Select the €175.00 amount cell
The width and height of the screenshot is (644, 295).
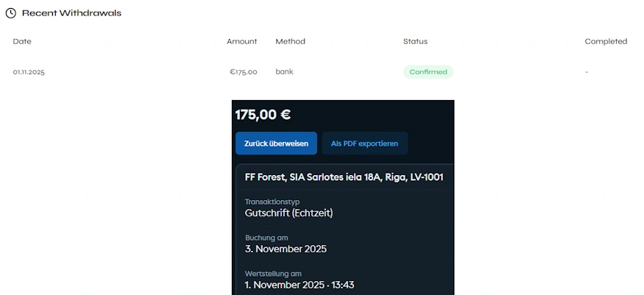pos(243,72)
